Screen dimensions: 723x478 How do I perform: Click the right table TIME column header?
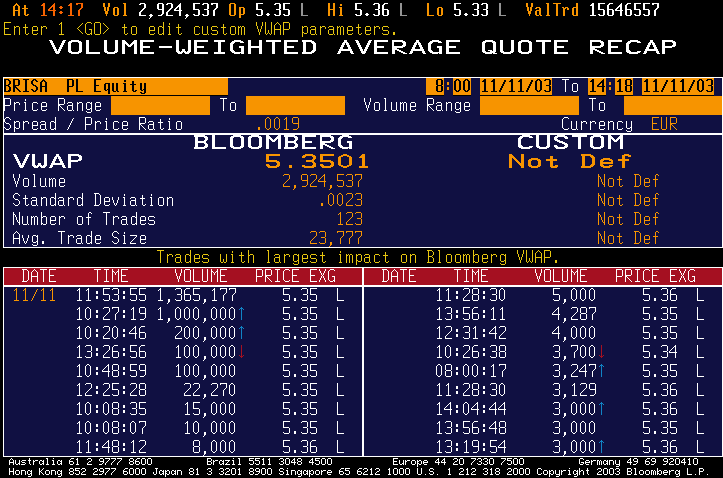(471, 276)
